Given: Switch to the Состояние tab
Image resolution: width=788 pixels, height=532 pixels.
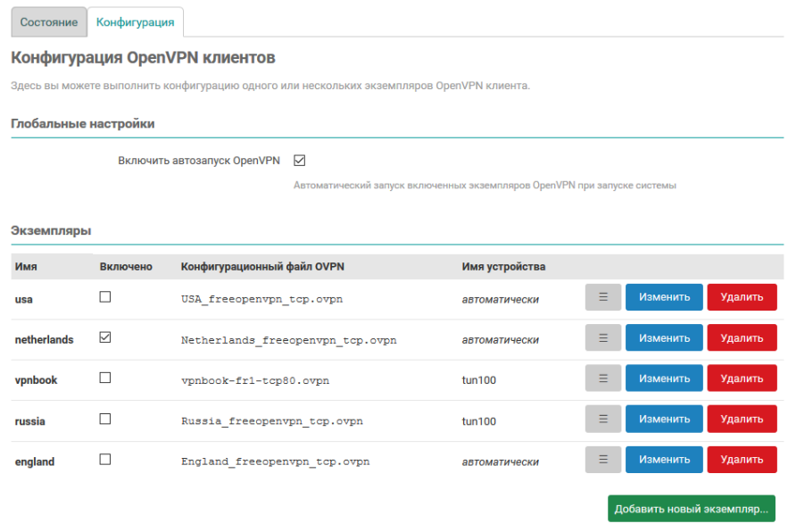Looking at the screenshot, I should [x=49, y=21].
